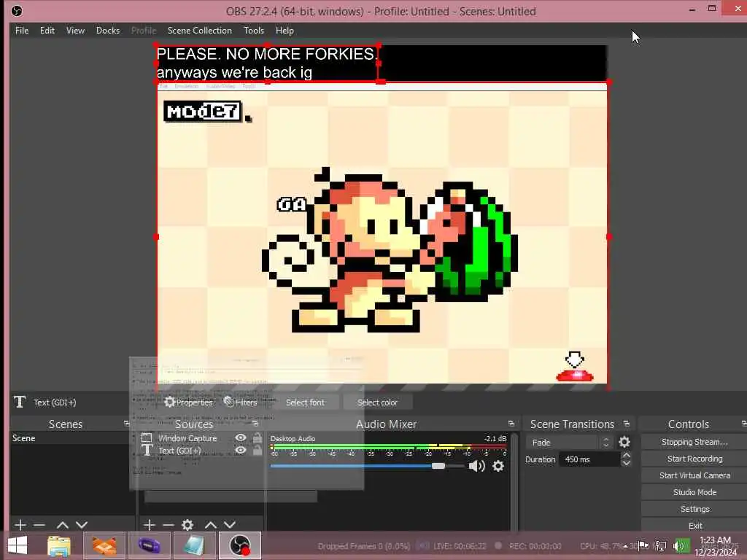Open Desktop Audio settings gear
Screen dimensions: 747x560
point(498,466)
